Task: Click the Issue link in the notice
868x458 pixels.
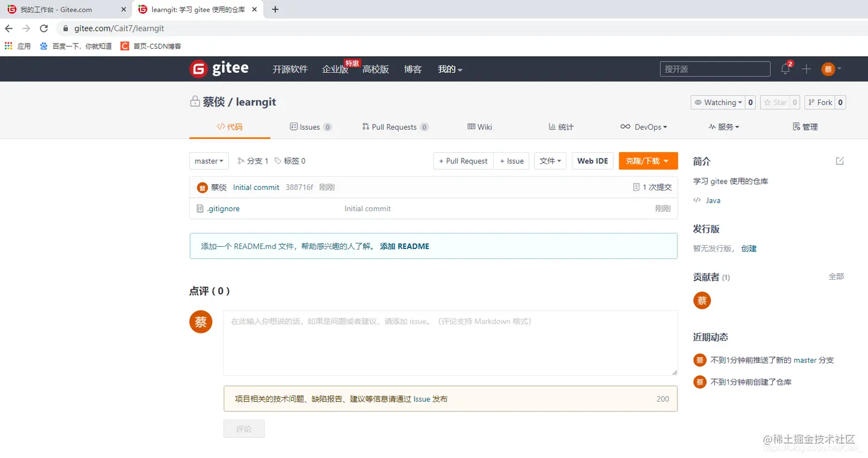Action: click(x=421, y=399)
